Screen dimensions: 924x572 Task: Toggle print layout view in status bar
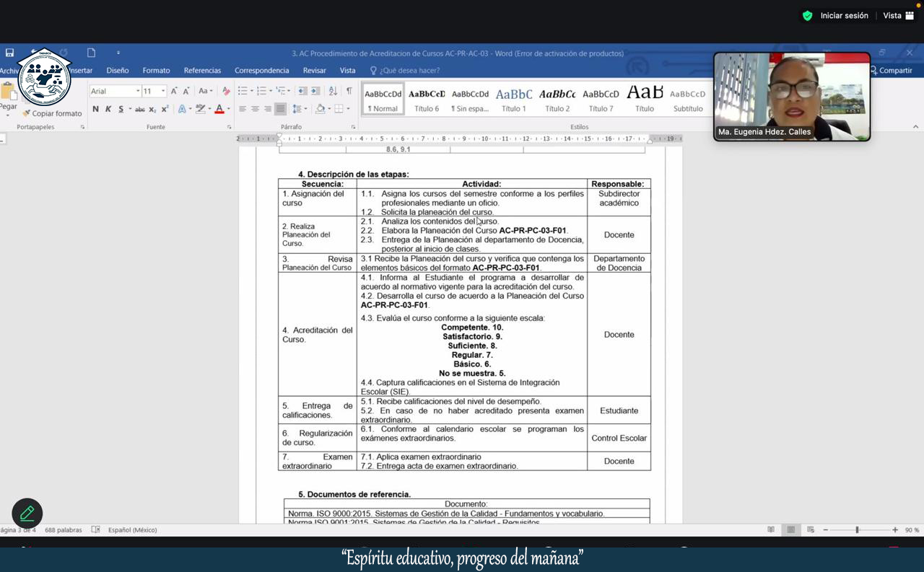tap(791, 529)
